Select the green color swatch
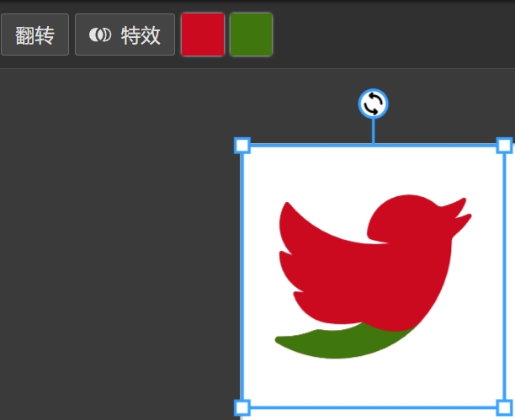 coord(252,35)
